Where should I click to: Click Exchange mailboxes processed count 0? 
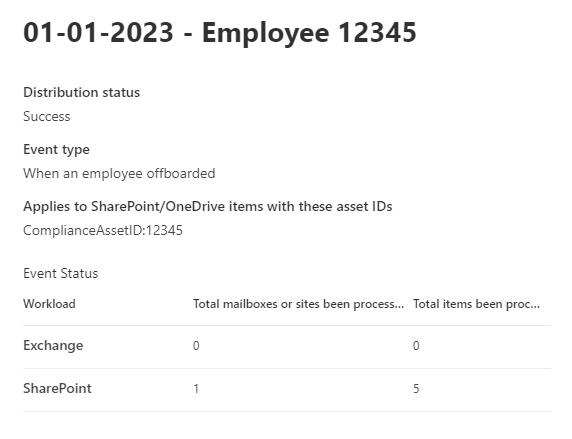point(196,346)
